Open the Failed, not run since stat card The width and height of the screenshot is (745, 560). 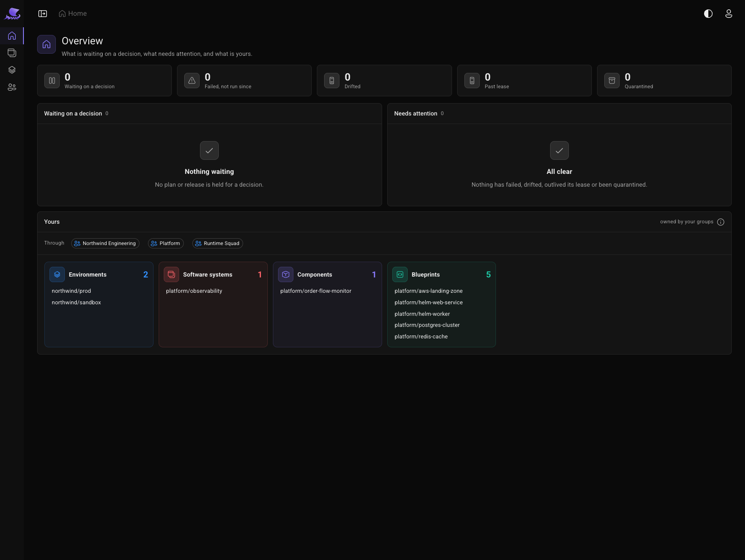[244, 81]
